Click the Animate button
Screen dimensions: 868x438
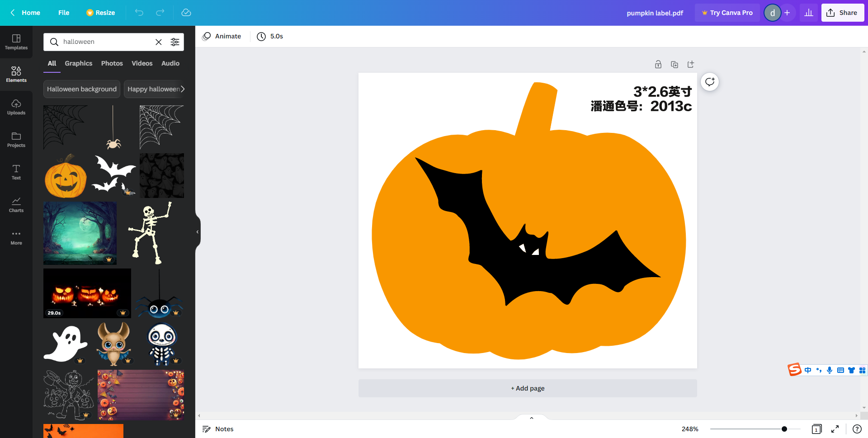pyautogui.click(x=222, y=36)
